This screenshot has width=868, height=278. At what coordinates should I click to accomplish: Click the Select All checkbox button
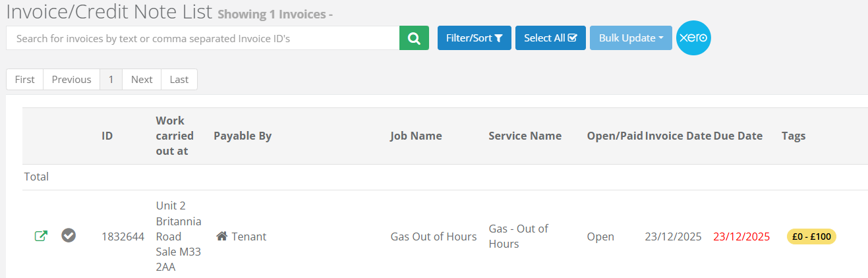click(x=550, y=38)
